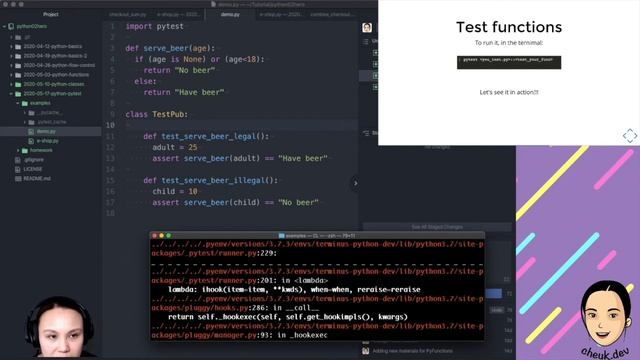This screenshot has height=360, width=640.
Task: Click the e-shop.py file icon in tree
Action: point(31,141)
